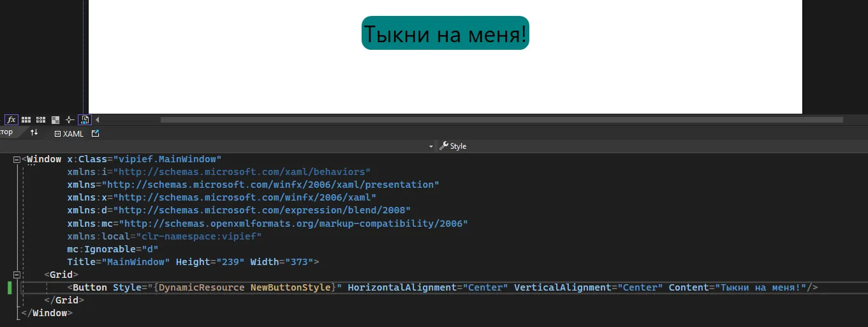Click the "vipief.MainWindow" class value
Viewport: 868px width, 327px height.
[167, 159]
